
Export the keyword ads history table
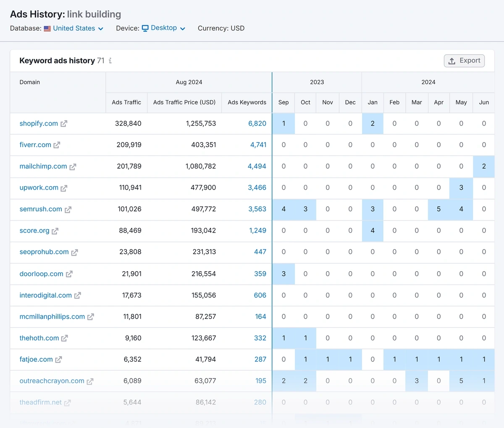pyautogui.click(x=464, y=61)
